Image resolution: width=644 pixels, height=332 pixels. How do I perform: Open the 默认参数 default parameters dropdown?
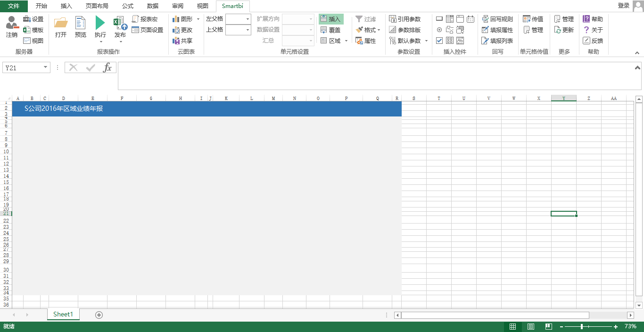point(426,41)
